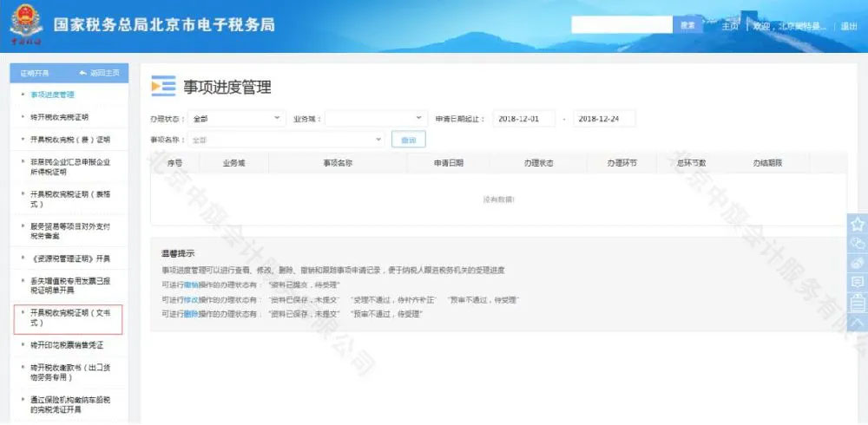Viewport: 868px width, 425px height.
Task: Click the star favorites icon in right sidebar
Action: 858,224
